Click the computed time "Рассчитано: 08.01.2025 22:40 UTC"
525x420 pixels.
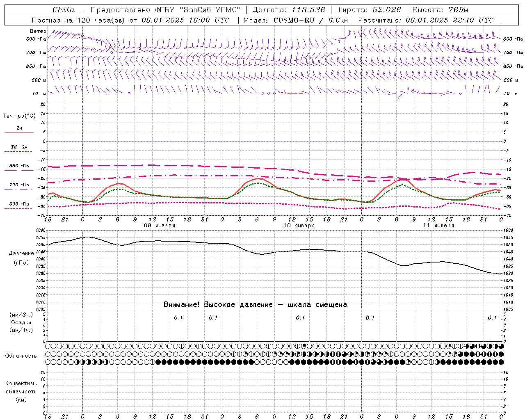pyautogui.click(x=426, y=20)
